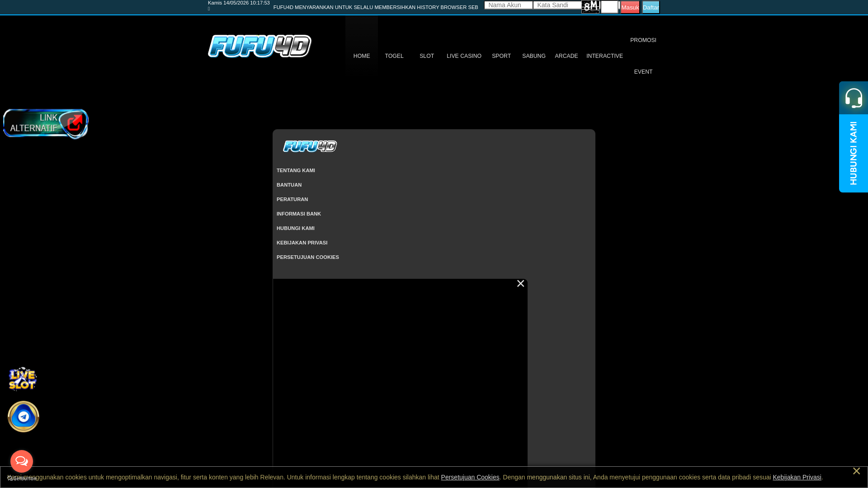This screenshot has height=488, width=868.
Task: Open the SLOT menu
Action: click(x=427, y=56)
